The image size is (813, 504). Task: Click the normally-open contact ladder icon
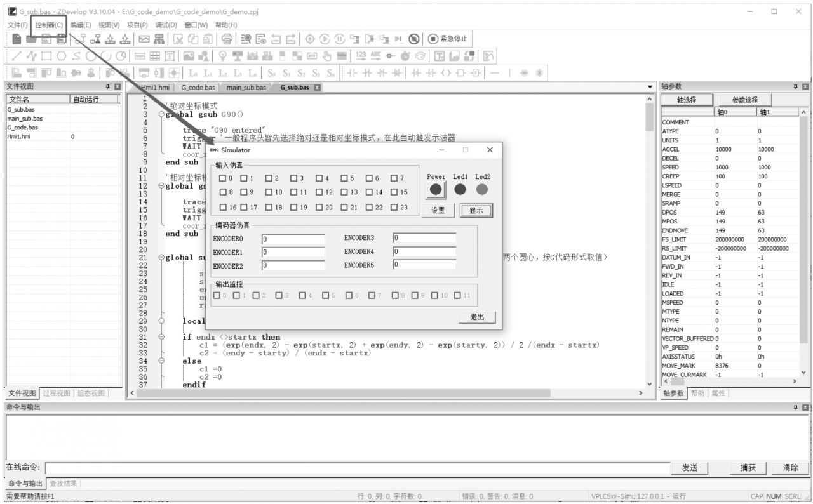pos(351,74)
